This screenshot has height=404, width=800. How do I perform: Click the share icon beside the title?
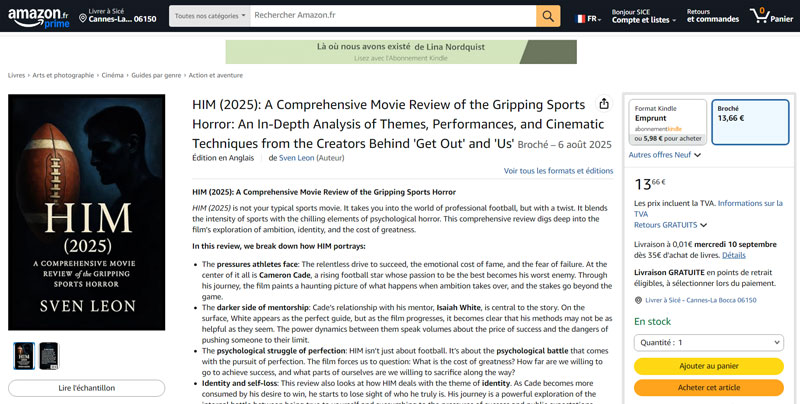(x=604, y=104)
